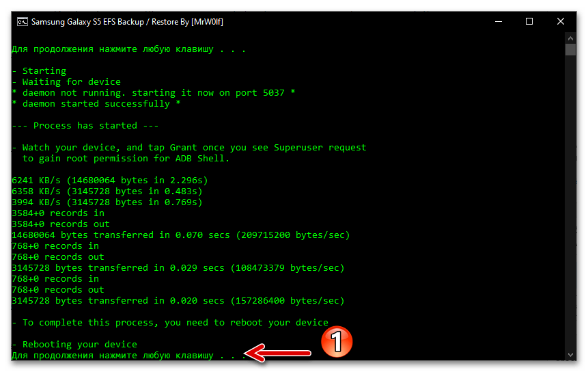This screenshot has height=372, width=588.
Task: Click the '3994 KB/s' transfer line
Action: tap(107, 202)
